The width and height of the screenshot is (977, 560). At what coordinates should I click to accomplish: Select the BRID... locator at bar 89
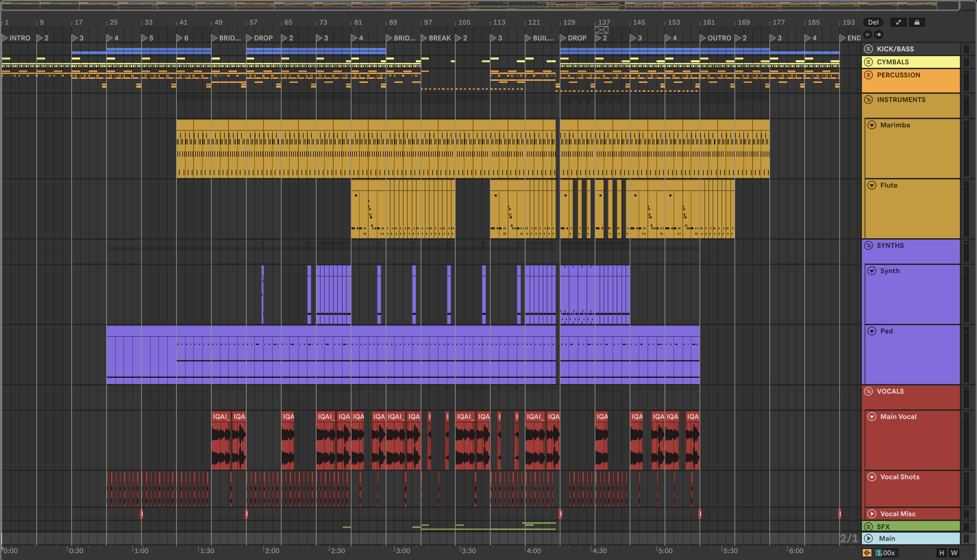401,38
